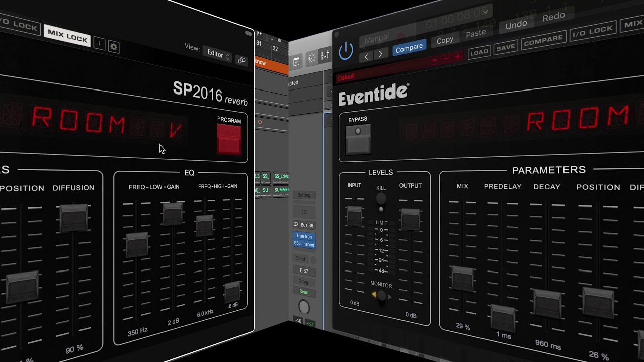
Task: Click the red minus preset icon
Action: (446, 59)
